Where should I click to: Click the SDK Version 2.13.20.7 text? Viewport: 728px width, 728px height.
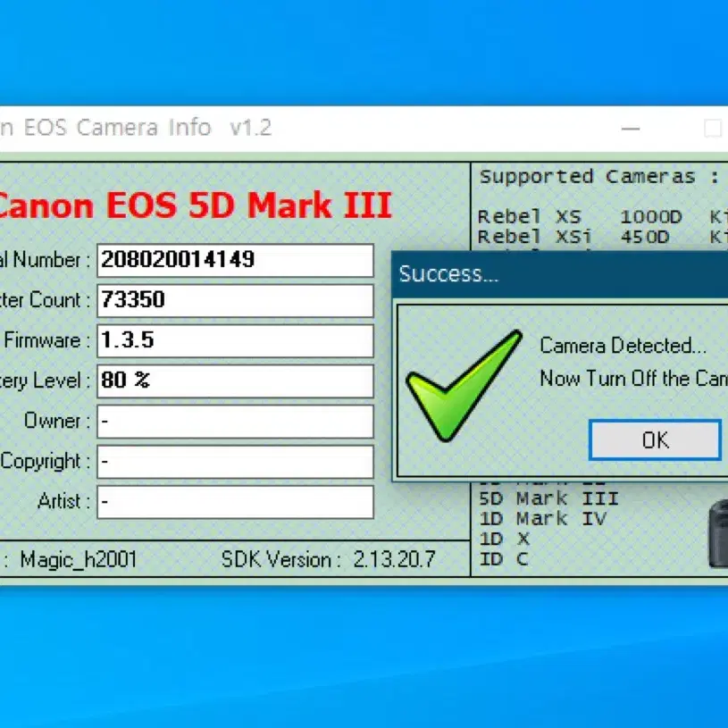coord(328,559)
